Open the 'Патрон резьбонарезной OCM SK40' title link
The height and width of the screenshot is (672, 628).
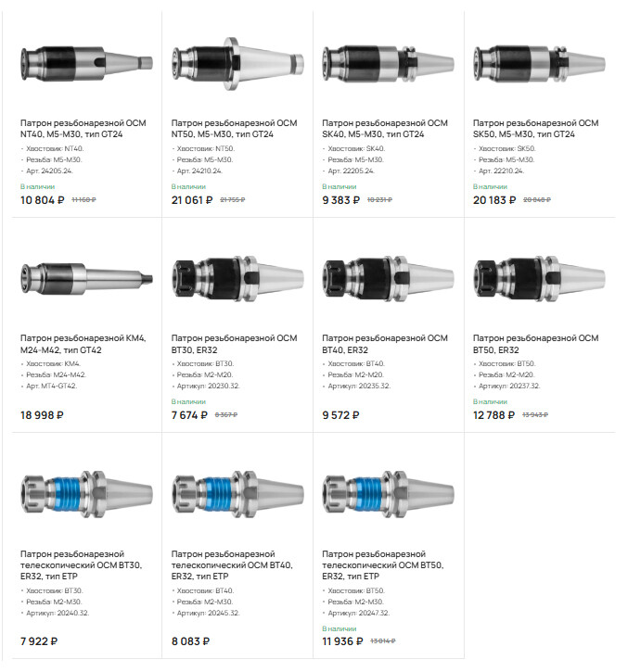[385, 129]
